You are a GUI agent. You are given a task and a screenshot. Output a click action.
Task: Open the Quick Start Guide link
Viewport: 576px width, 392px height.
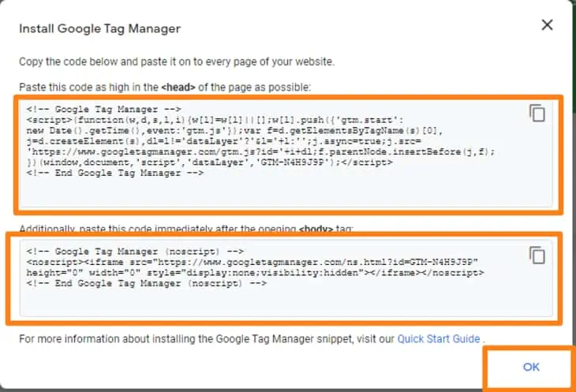[439, 338]
